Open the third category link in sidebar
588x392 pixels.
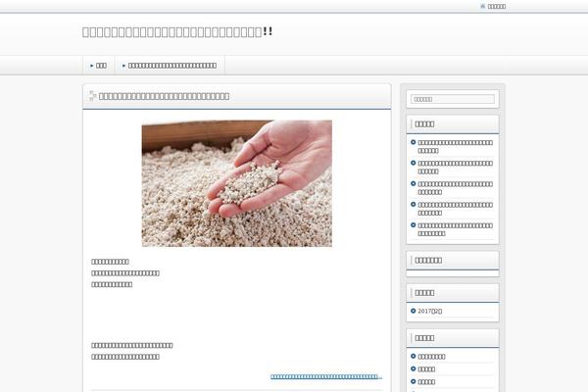[x=426, y=382]
